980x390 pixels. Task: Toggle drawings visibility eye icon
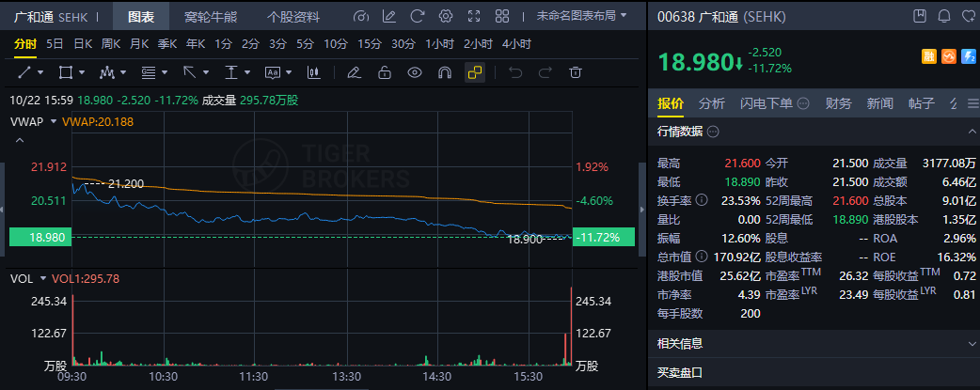[x=415, y=72]
